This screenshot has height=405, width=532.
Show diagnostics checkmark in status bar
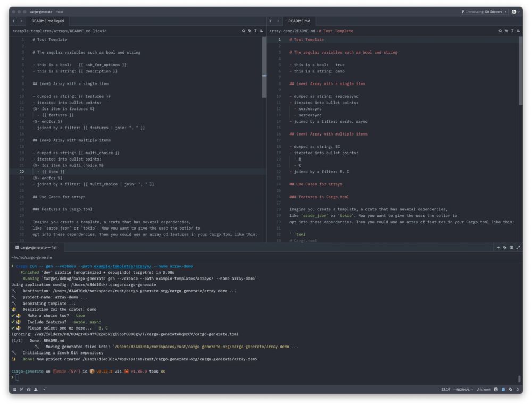(44, 390)
